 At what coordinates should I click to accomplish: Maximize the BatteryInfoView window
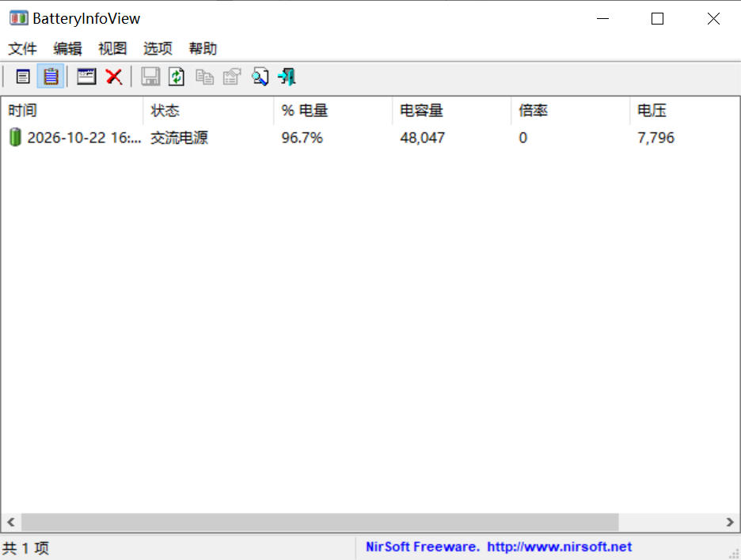[x=657, y=18]
